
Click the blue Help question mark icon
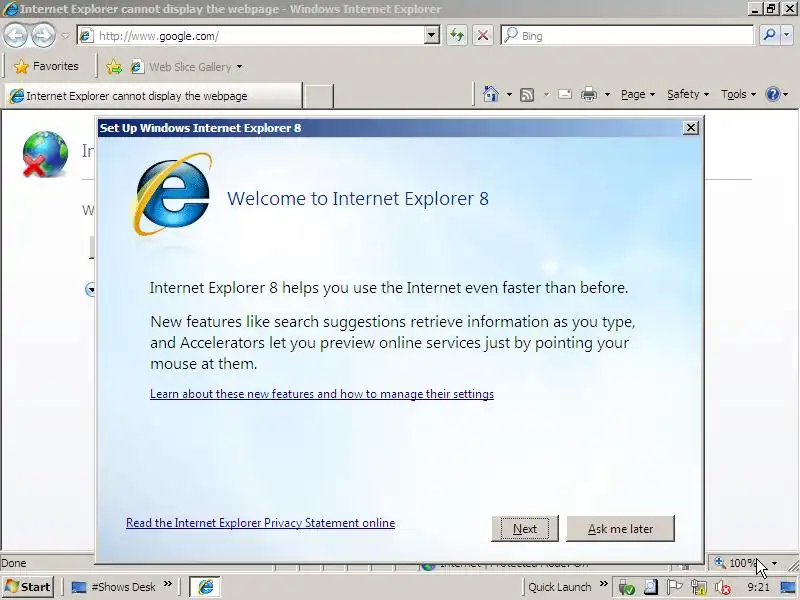(x=773, y=94)
